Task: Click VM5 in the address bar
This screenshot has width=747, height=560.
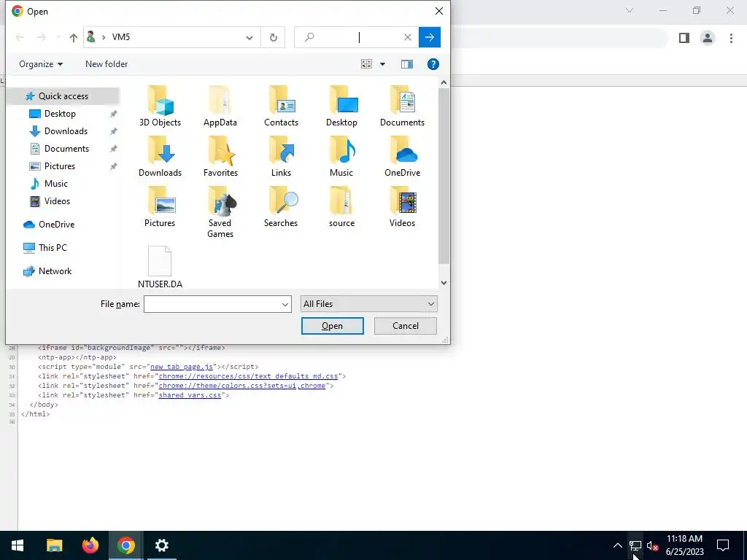Action: (x=121, y=37)
